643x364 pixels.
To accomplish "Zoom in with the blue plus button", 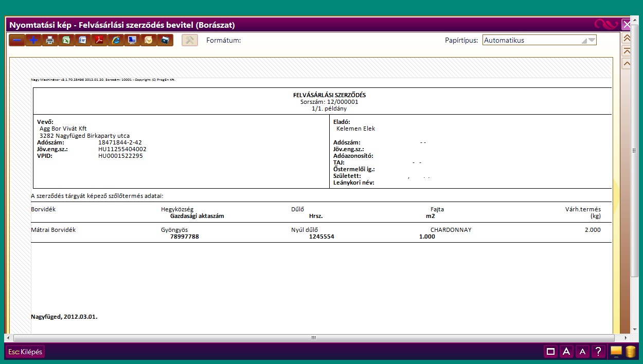I will pos(33,40).
